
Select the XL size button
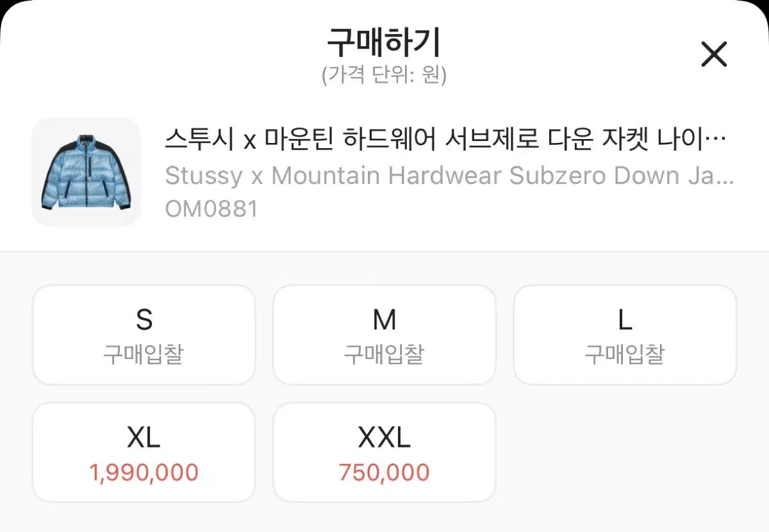click(x=144, y=453)
